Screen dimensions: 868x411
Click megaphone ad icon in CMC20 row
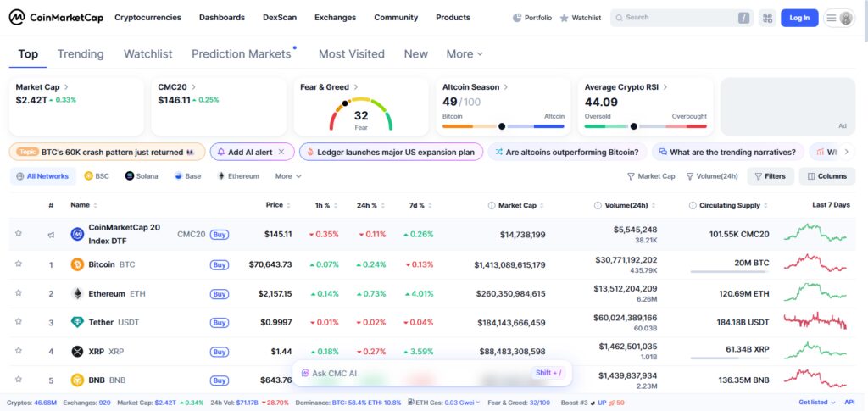click(x=51, y=235)
